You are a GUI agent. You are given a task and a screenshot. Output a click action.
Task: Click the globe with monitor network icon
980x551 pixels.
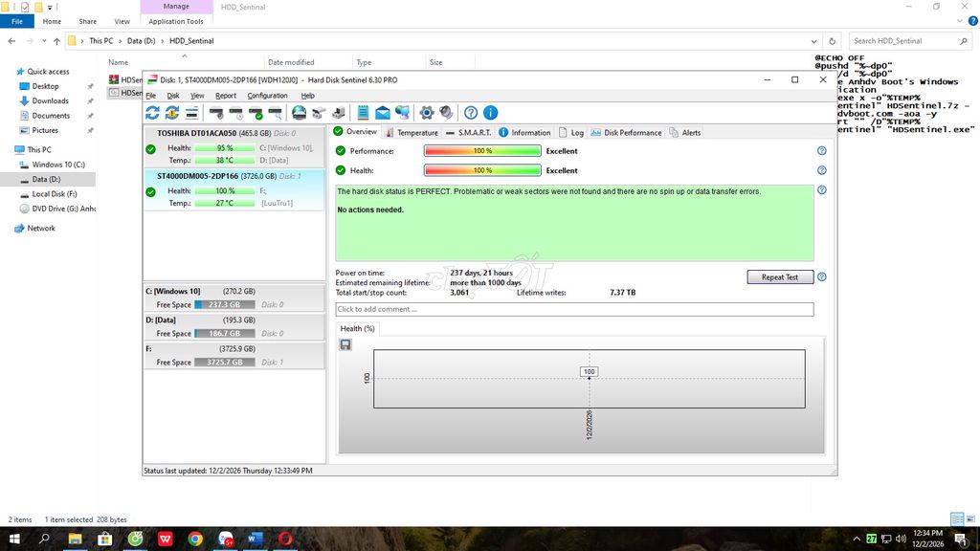[402, 113]
